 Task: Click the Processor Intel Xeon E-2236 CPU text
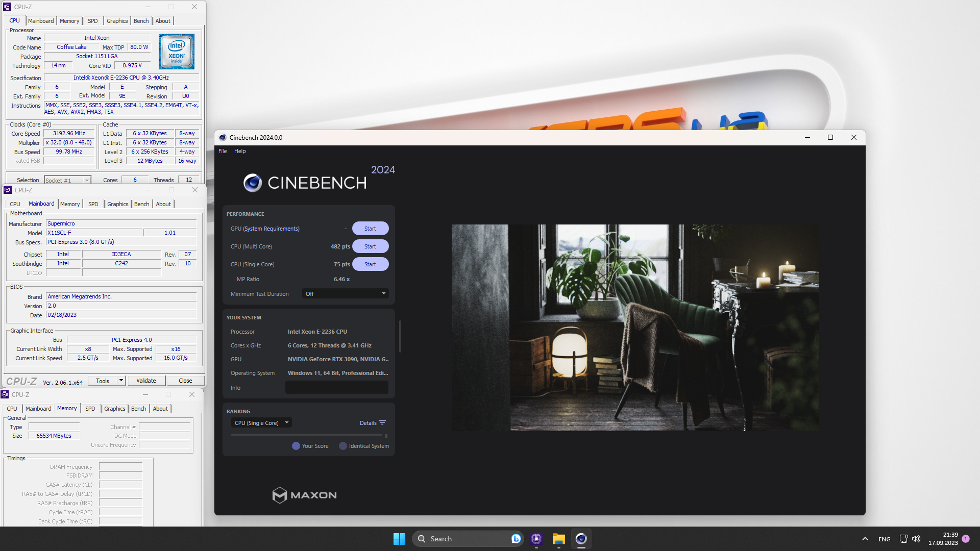click(x=317, y=332)
